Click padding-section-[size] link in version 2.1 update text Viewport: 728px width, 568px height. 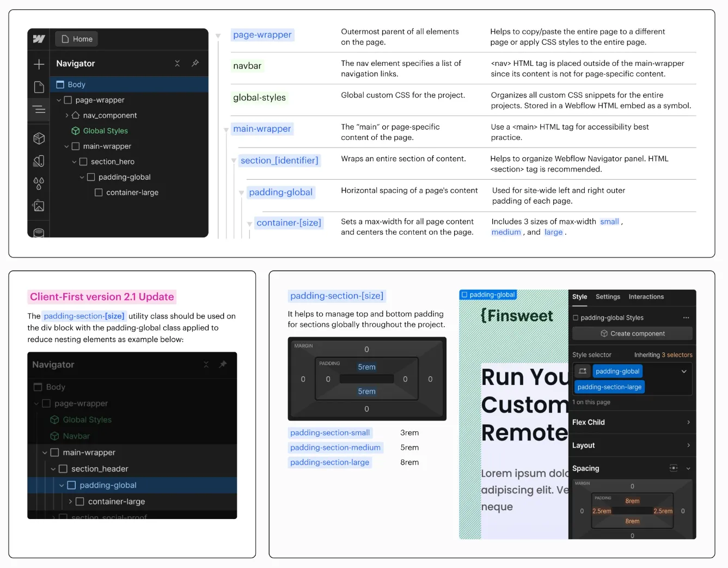pyautogui.click(x=84, y=316)
